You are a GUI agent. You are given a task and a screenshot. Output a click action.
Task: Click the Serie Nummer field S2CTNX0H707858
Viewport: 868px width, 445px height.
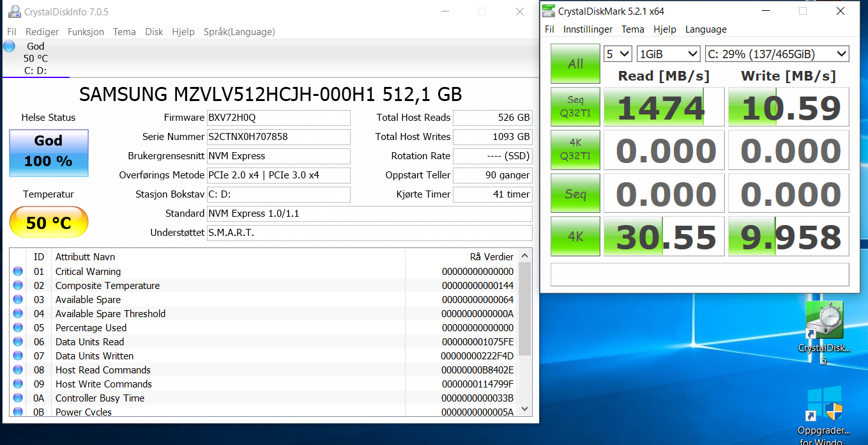278,137
